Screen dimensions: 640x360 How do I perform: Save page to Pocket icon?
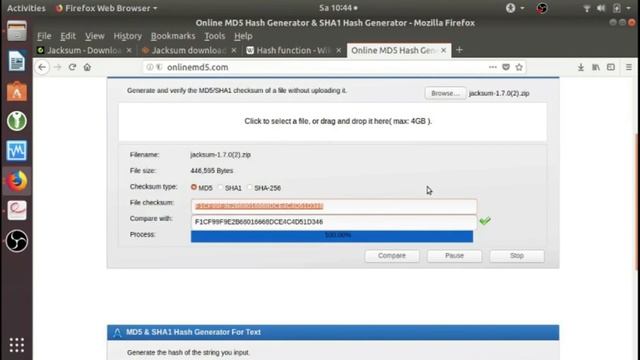point(506,67)
